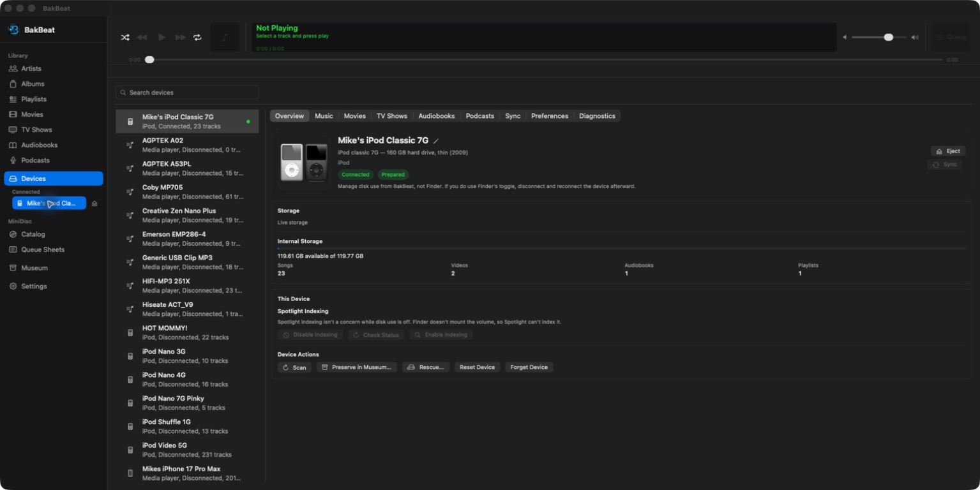Select AGPTEK A02 device

tap(187, 145)
